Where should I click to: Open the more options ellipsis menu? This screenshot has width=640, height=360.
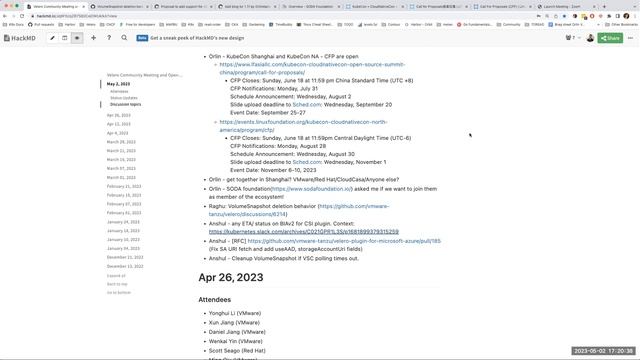[631, 38]
